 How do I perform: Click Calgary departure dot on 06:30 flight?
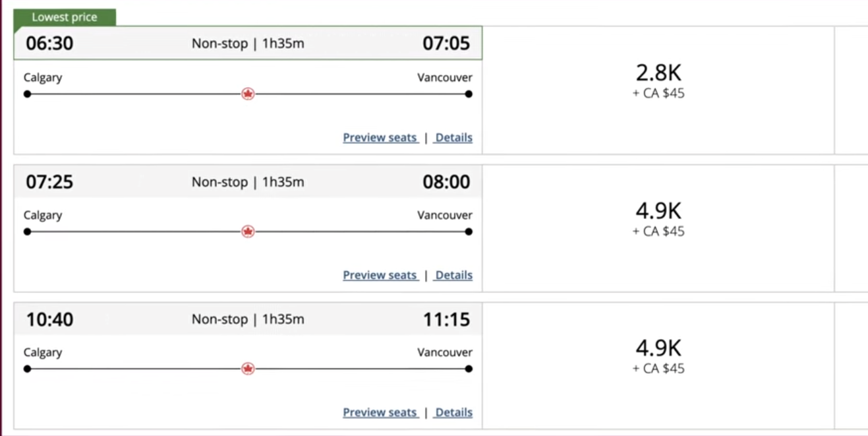tap(27, 94)
